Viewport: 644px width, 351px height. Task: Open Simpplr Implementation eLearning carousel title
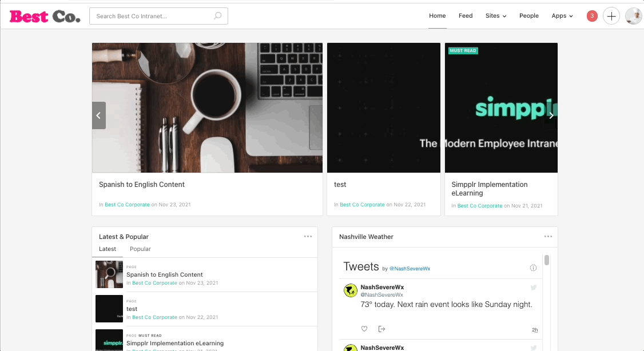[490, 189]
